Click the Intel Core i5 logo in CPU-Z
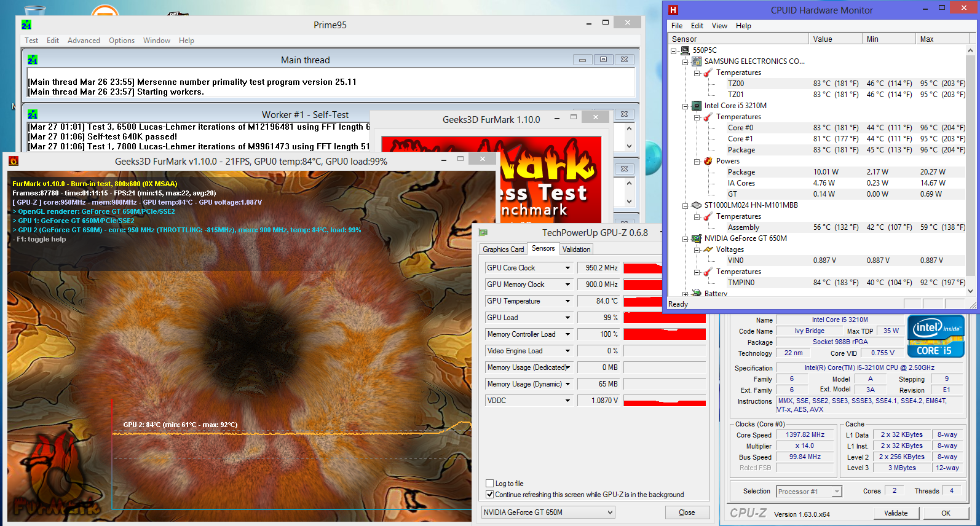The image size is (980, 526). (936, 336)
